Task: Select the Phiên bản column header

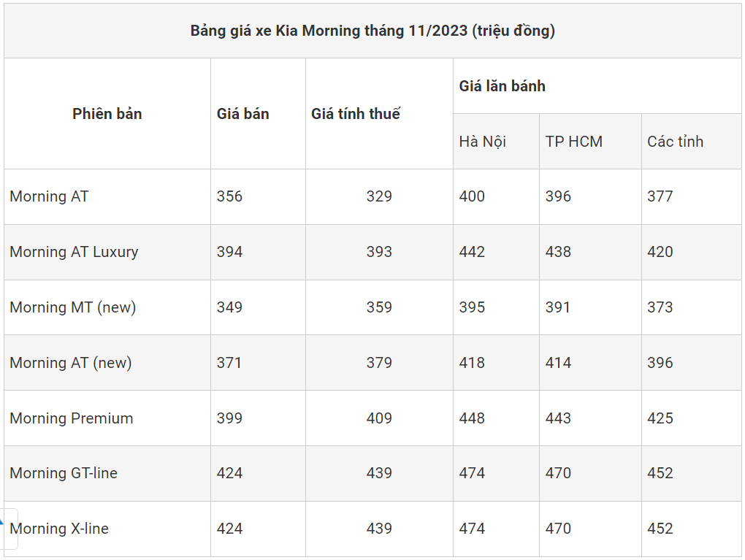Action: click(107, 114)
